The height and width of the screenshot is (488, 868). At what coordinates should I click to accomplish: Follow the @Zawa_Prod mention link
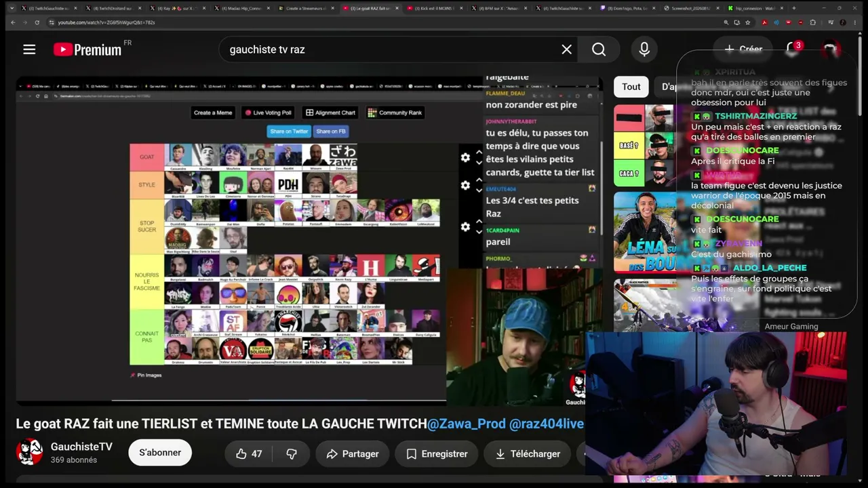pos(467,424)
